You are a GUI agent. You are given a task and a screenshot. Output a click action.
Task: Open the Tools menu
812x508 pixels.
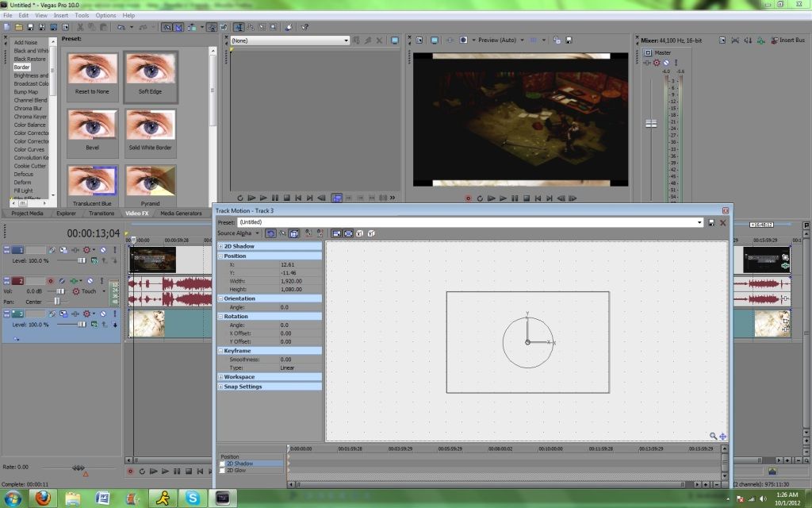[82, 16]
